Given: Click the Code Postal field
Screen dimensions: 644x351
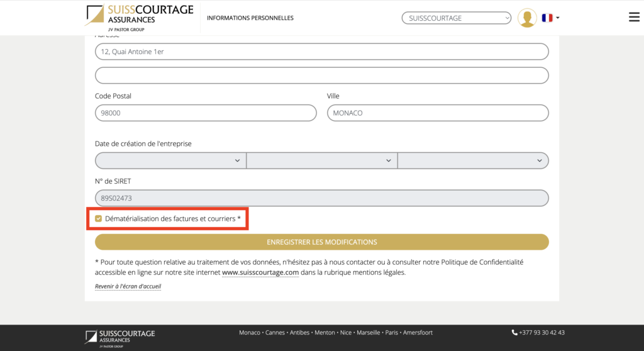Looking at the screenshot, I should [x=205, y=113].
